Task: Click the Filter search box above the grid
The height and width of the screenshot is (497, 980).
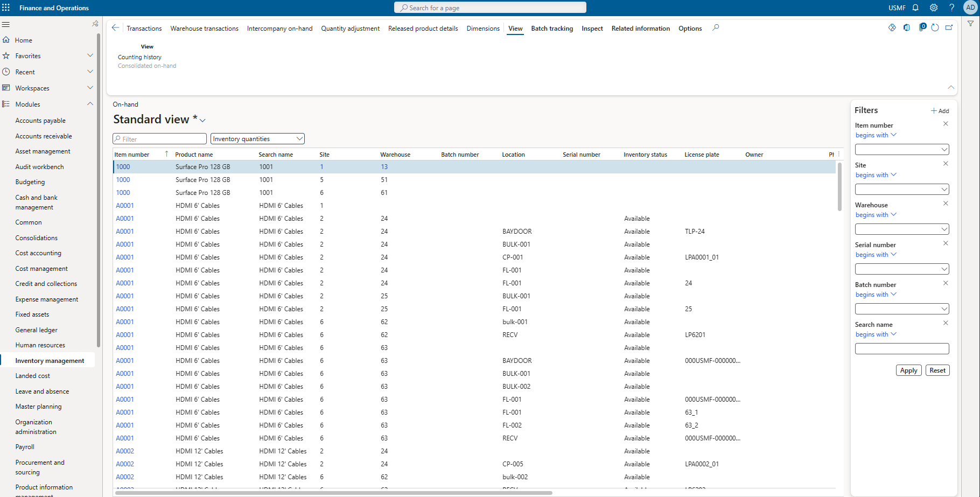Action: pos(159,138)
